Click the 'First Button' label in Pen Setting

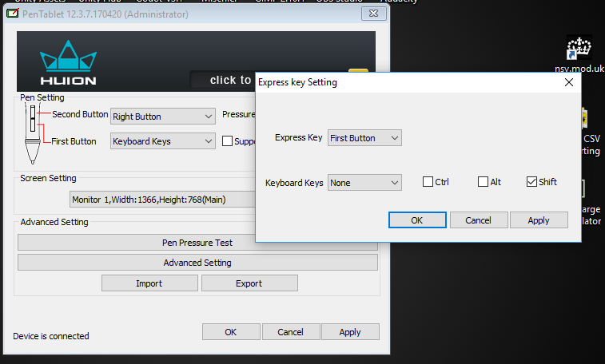74,141
